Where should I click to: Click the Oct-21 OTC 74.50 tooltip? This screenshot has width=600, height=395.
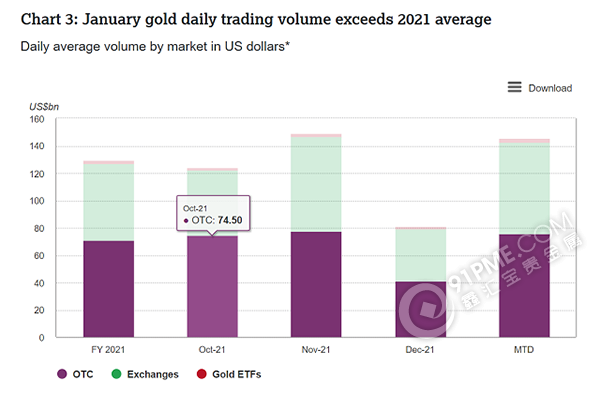213,214
